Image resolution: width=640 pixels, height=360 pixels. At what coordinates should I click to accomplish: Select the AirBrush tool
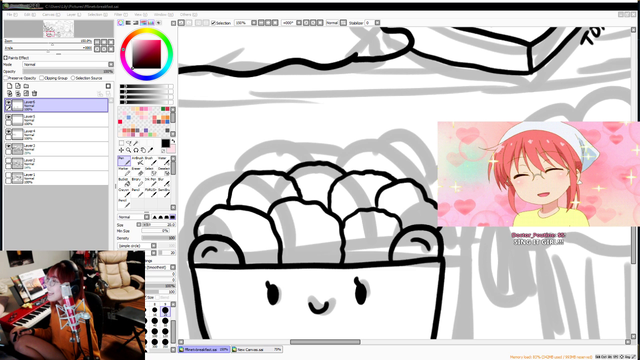click(x=138, y=161)
